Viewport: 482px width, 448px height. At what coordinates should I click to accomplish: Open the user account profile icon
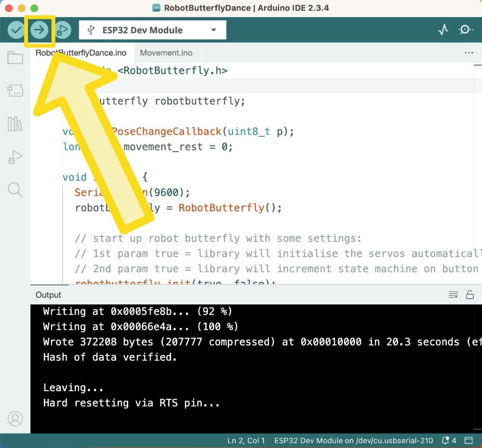15,419
